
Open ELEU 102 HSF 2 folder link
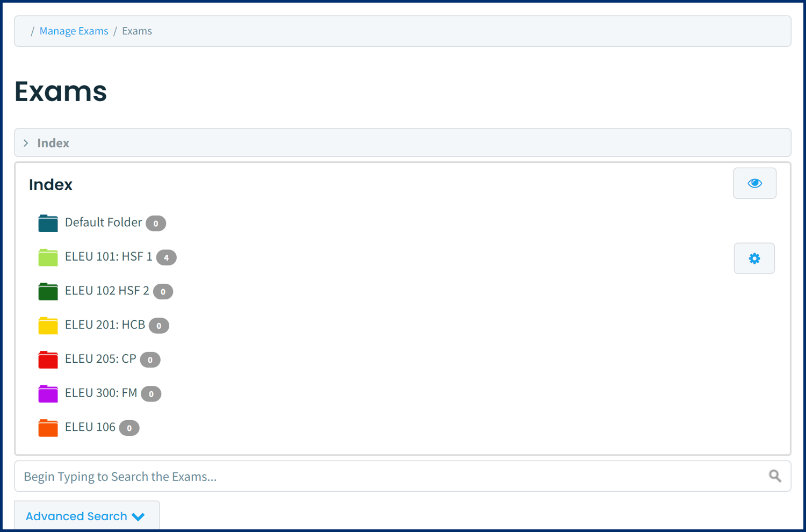coord(107,291)
